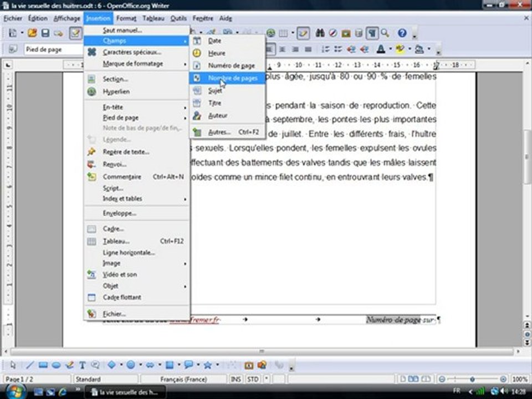Click Section menu entry
The image size is (532, 399).
click(x=136, y=79)
